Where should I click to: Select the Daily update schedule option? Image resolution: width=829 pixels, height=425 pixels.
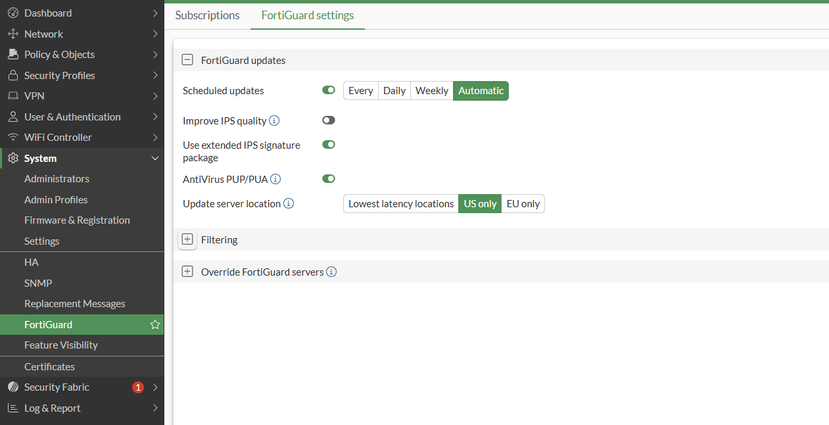point(394,90)
